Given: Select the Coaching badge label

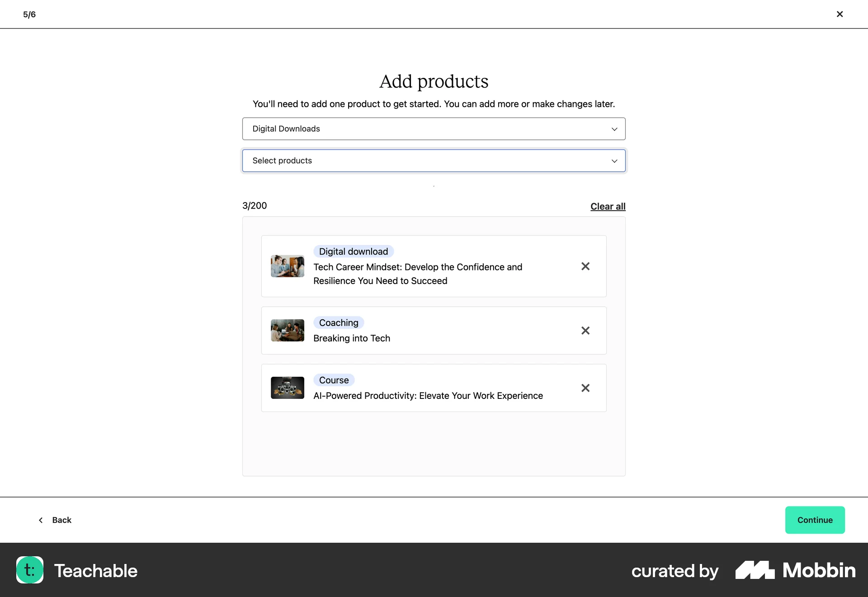Looking at the screenshot, I should click(338, 322).
